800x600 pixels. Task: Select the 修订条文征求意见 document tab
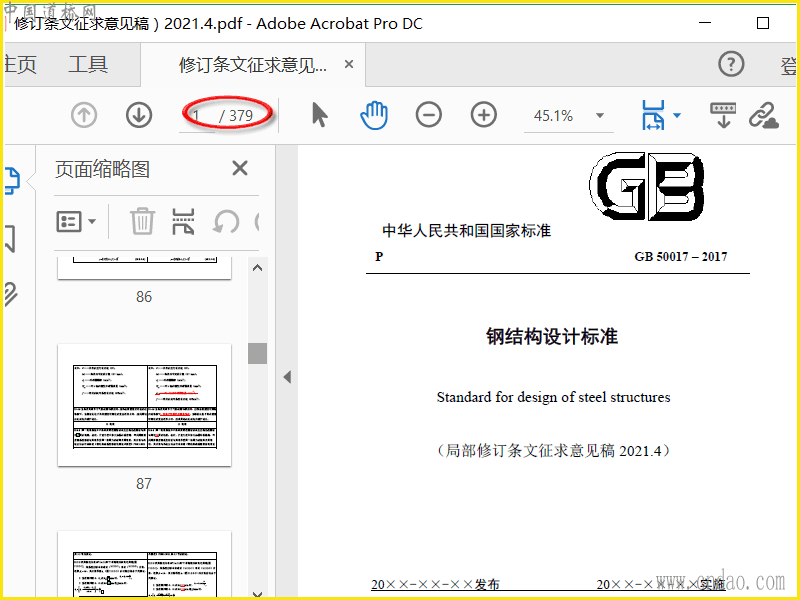253,65
